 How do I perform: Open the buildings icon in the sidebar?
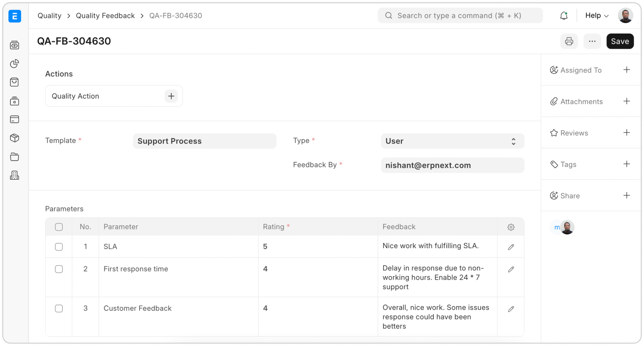tap(15, 175)
